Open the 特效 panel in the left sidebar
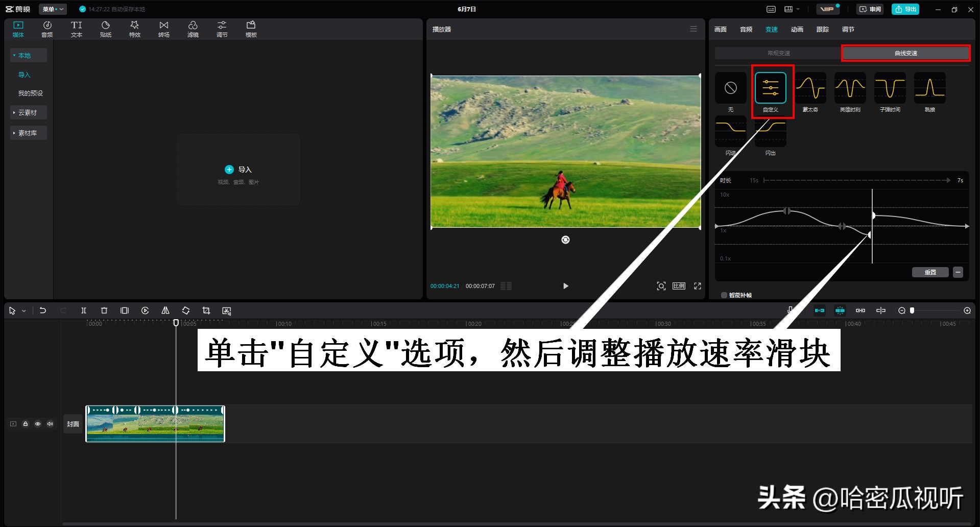The image size is (980, 527). 134,28
